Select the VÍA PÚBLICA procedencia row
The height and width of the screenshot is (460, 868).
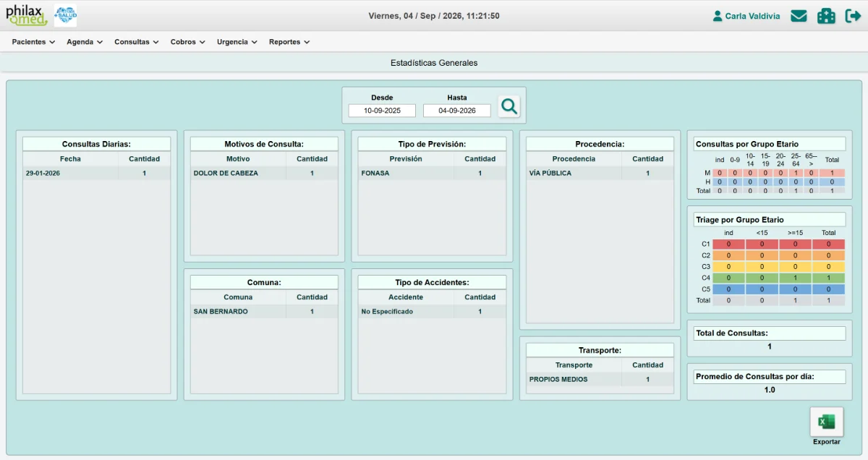[600, 174]
